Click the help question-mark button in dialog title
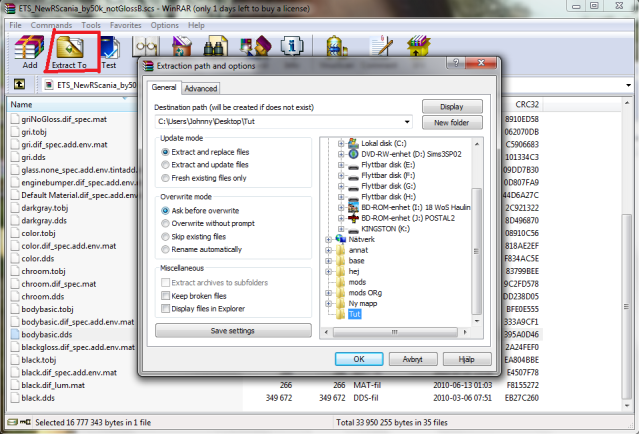639x434 pixels. pos(456,63)
